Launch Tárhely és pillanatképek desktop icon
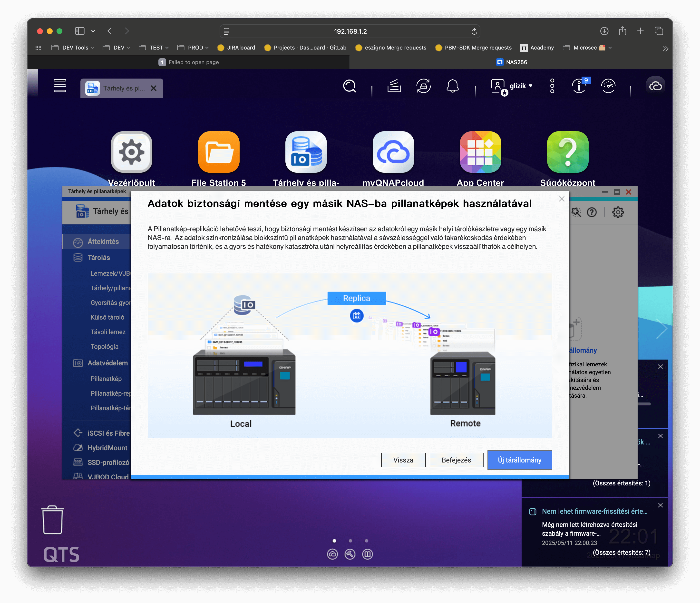 coord(306,152)
